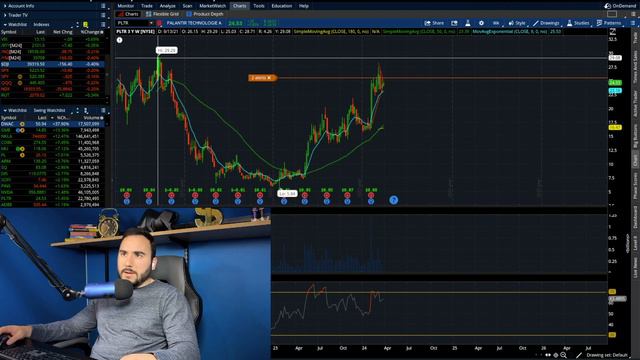640x360 pixels.
Task: Click the white circle icon at chart top-left
Action: (120, 40)
